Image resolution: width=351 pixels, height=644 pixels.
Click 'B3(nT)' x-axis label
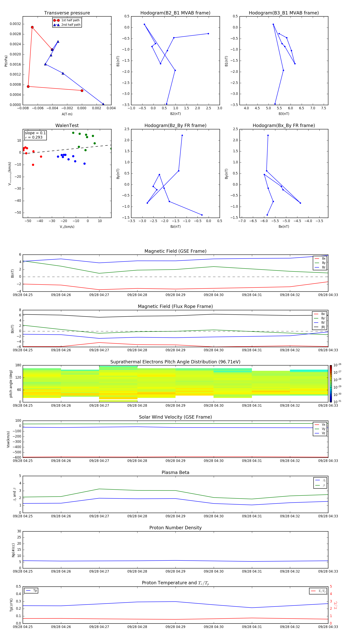284,114
